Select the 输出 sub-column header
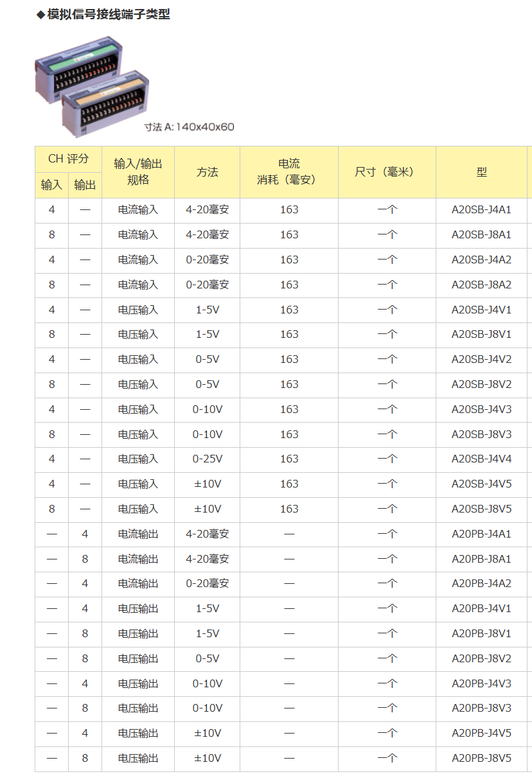 [x=85, y=185]
